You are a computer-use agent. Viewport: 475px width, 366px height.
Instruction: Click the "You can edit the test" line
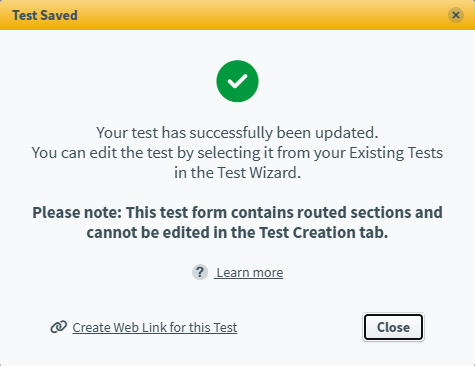pyautogui.click(x=237, y=153)
